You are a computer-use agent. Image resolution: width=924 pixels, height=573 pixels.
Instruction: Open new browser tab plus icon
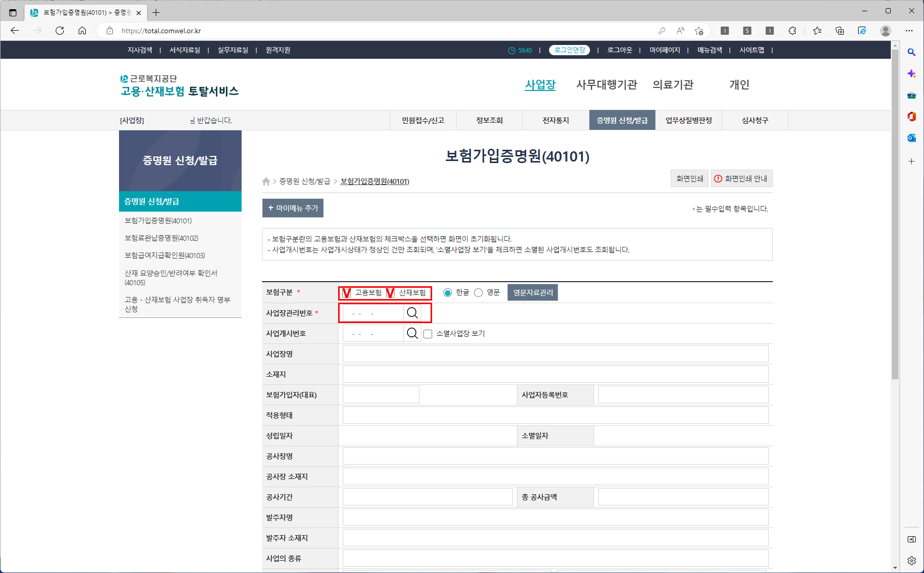(x=156, y=12)
